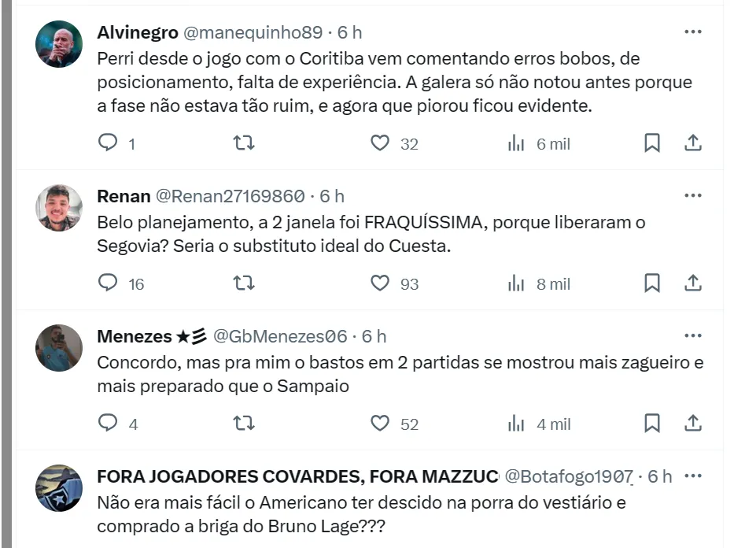The height and width of the screenshot is (548, 756).
Task: View analytics of Renan's 8 mil views
Action: [x=516, y=283]
